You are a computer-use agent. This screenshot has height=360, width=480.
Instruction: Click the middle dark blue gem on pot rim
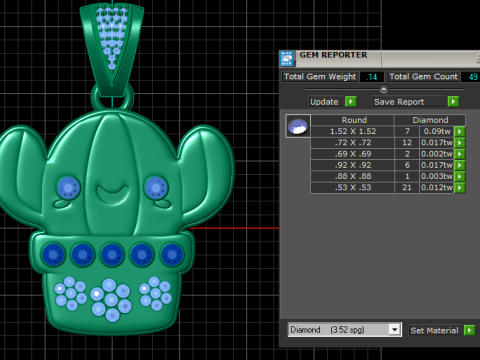click(x=112, y=255)
